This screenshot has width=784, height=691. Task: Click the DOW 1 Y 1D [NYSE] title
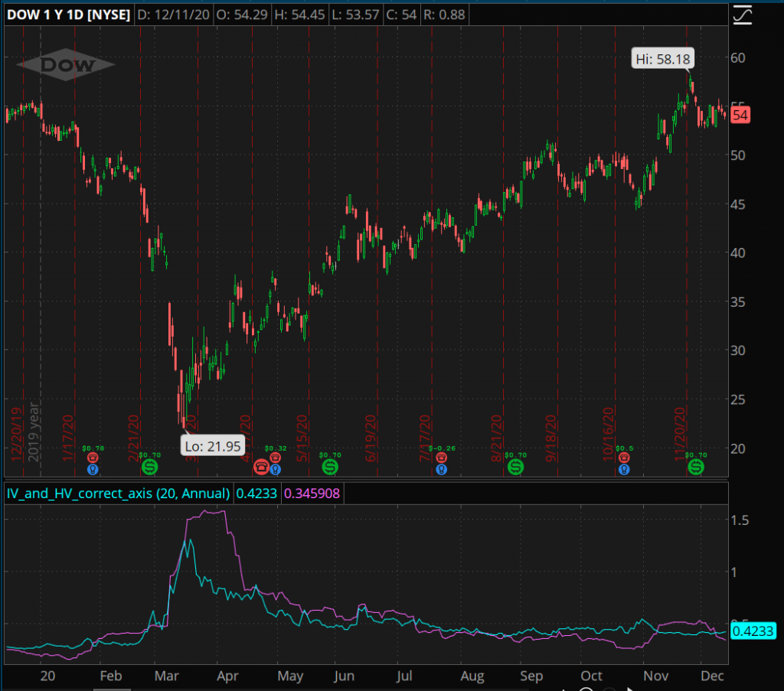pyautogui.click(x=68, y=15)
